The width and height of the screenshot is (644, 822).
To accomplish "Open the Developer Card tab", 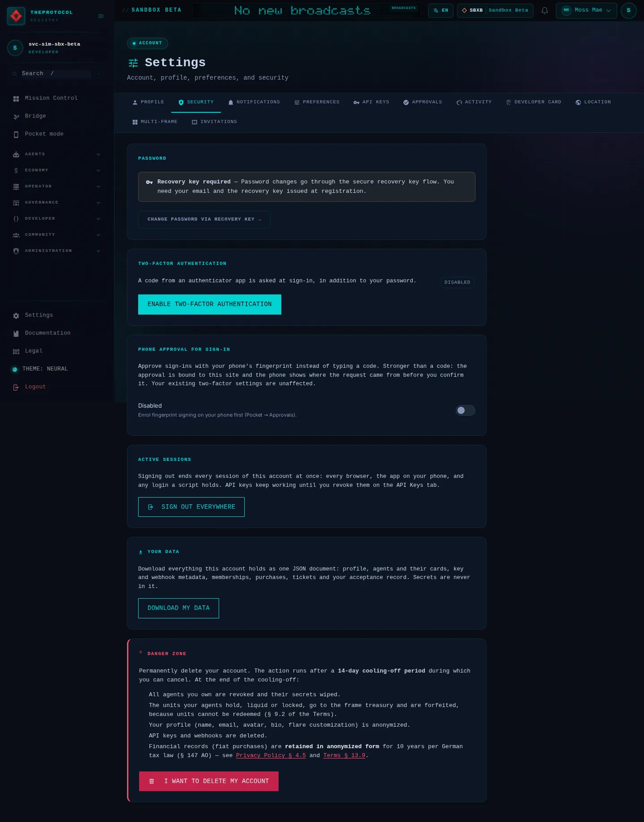I will pos(533,102).
